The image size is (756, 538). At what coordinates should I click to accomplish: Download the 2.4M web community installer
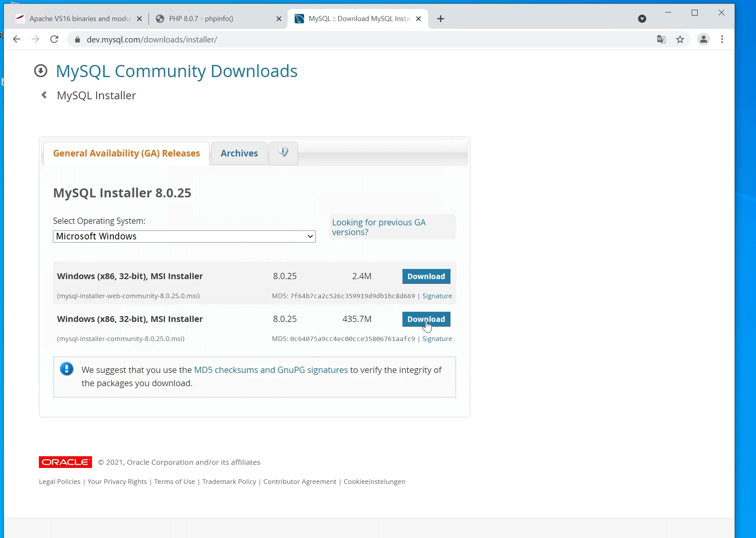click(x=426, y=276)
